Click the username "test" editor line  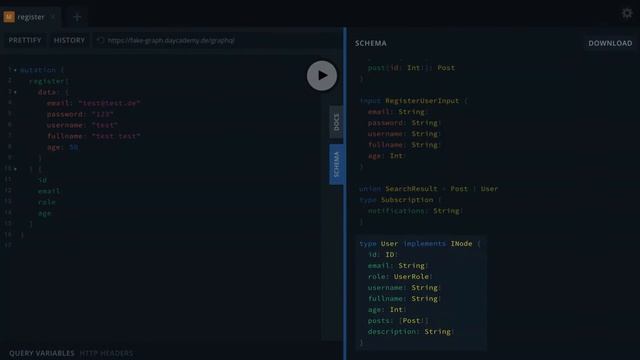[x=82, y=125]
